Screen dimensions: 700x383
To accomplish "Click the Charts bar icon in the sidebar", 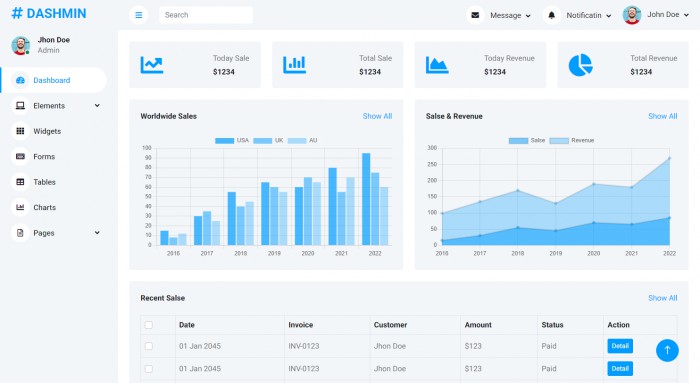I will coord(20,208).
